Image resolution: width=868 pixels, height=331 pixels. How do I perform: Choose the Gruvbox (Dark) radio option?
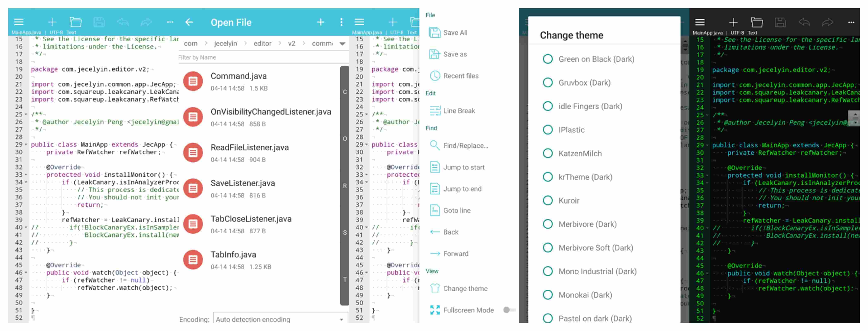[x=547, y=82]
